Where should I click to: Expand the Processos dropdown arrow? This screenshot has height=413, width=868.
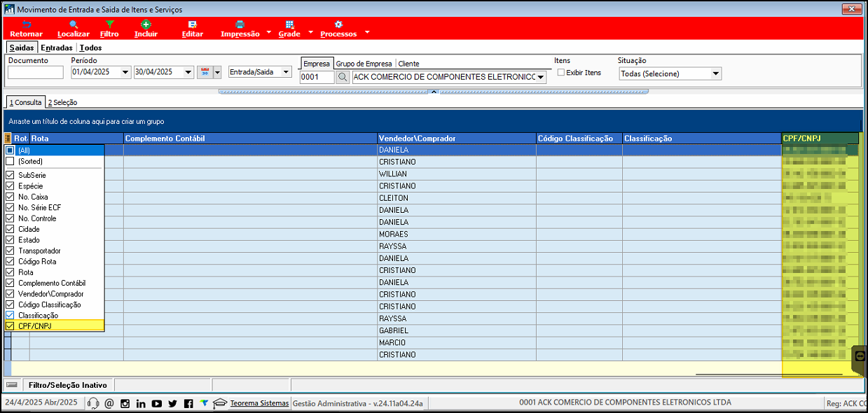[x=366, y=33]
